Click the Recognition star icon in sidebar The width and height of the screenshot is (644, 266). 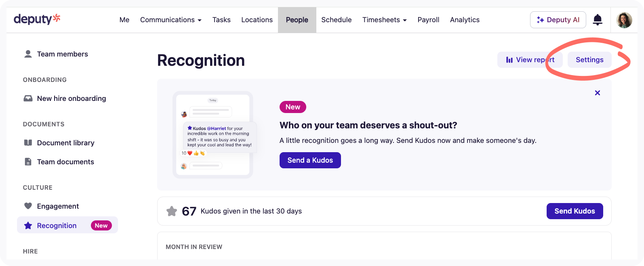click(x=28, y=226)
